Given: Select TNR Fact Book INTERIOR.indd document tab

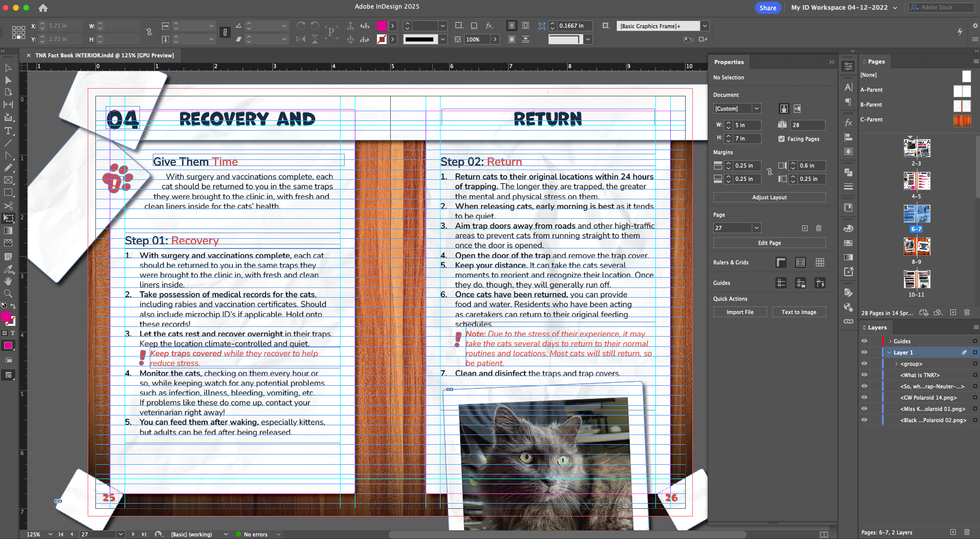Looking at the screenshot, I should pyautogui.click(x=105, y=55).
